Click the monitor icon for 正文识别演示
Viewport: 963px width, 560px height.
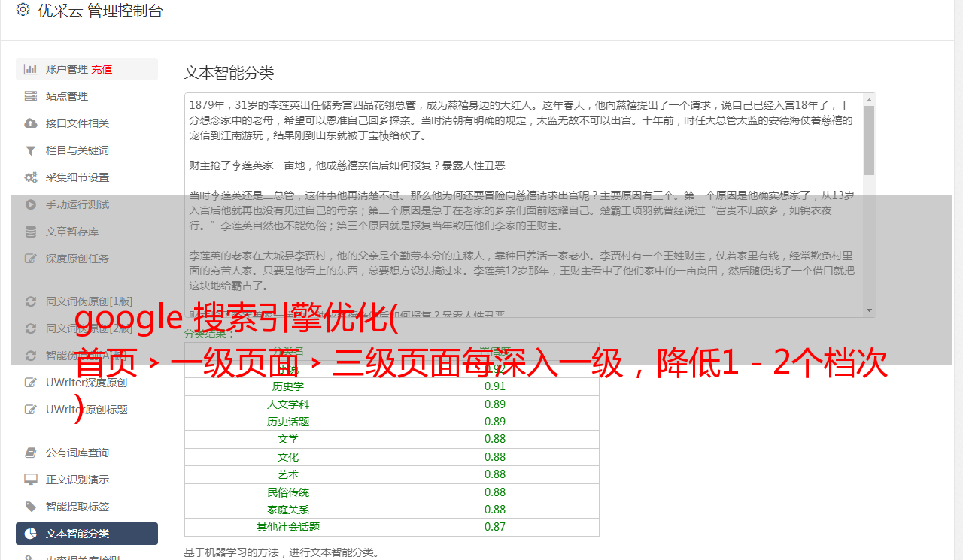(x=31, y=480)
